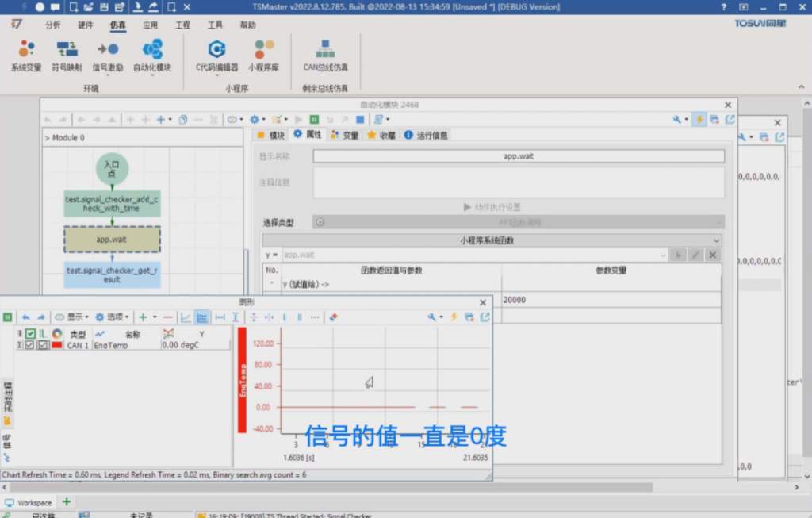812x518 pixels.
Task: Click the green pause button in automation toolbar
Action: [314, 120]
